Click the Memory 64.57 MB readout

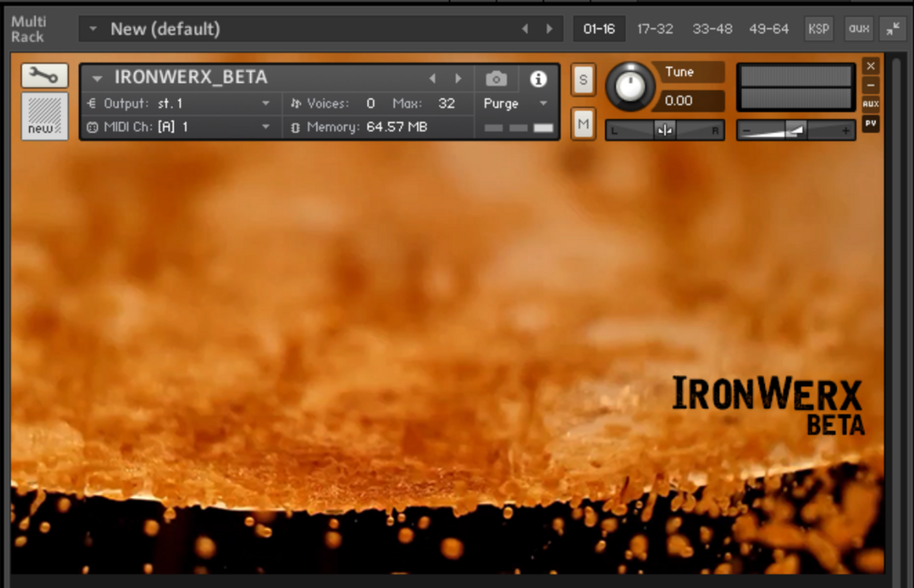397,127
